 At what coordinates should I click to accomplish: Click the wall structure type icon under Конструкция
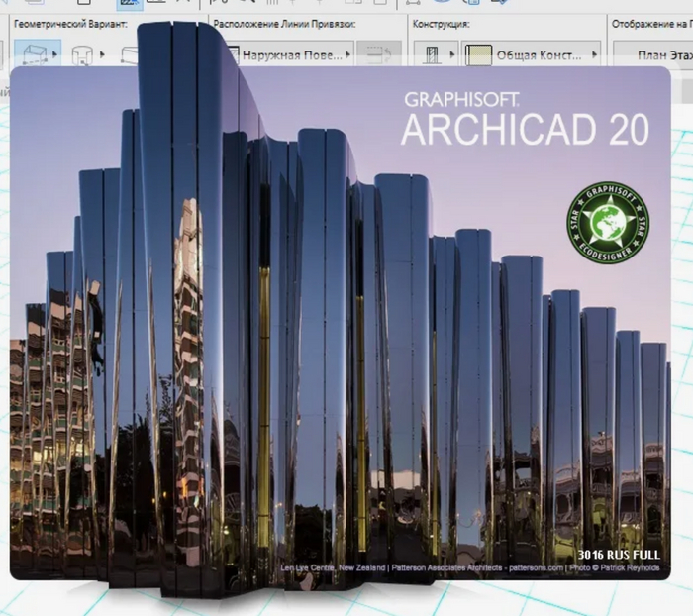(x=432, y=54)
